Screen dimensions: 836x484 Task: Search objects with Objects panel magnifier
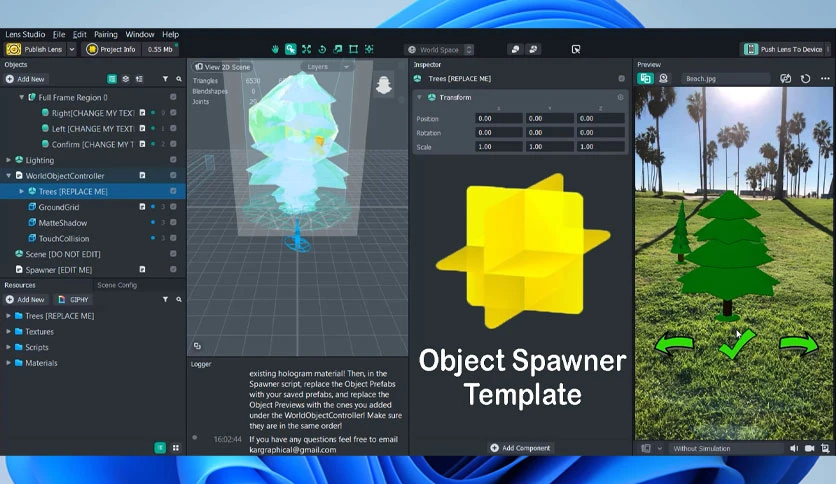[x=179, y=79]
